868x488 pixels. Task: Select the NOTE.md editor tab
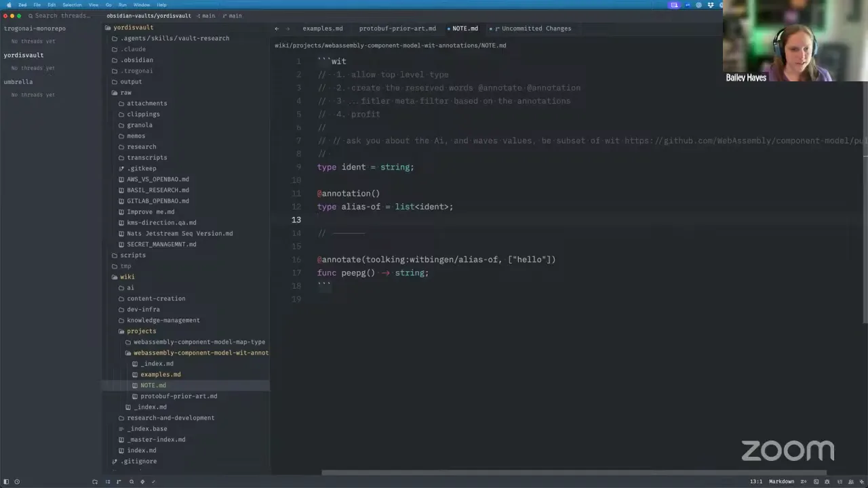[x=465, y=28]
